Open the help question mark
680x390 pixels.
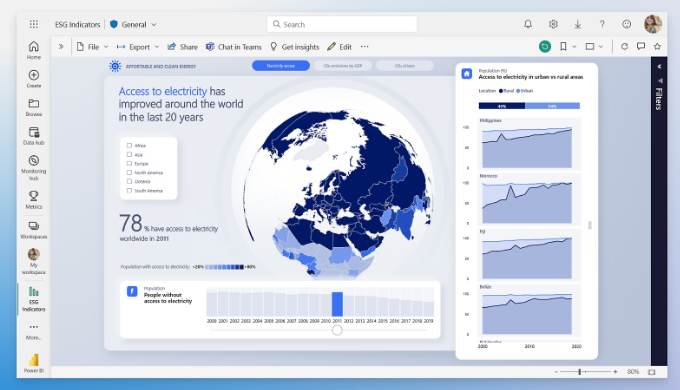[x=602, y=24]
